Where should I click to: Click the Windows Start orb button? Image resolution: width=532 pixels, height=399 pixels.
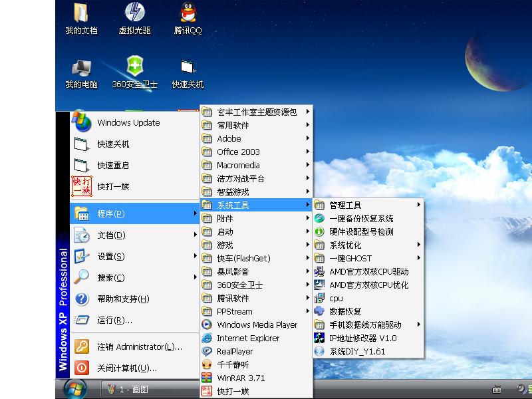(74, 388)
